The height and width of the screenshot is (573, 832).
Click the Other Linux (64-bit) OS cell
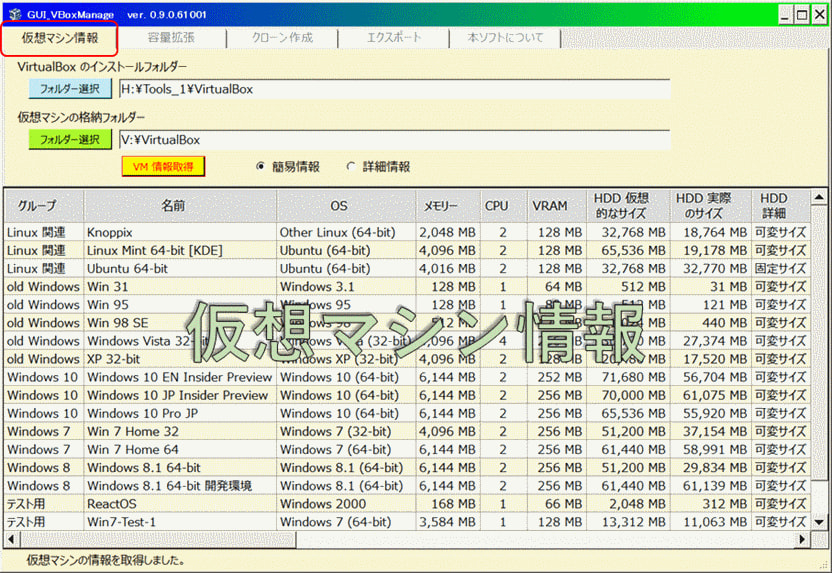pos(346,232)
